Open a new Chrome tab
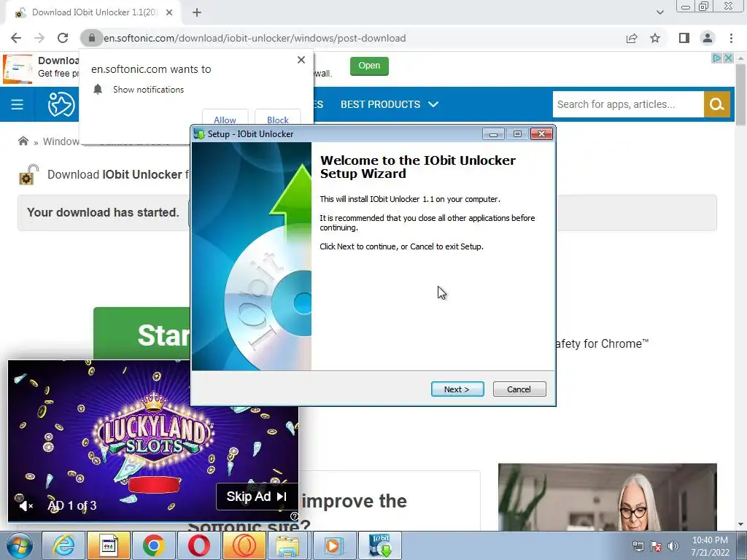747x560 pixels. click(x=197, y=12)
